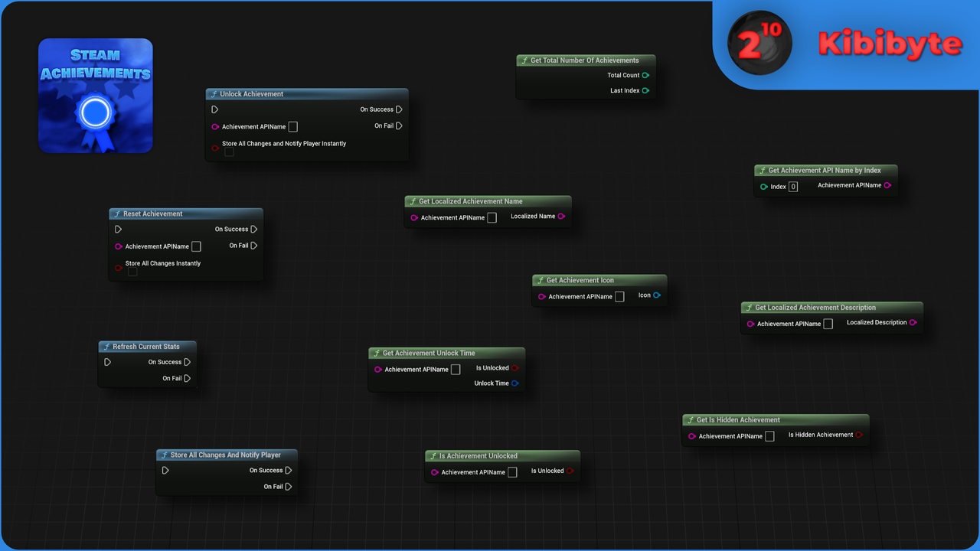Image resolution: width=980 pixels, height=551 pixels.
Task: Click the Index value field showing 0
Action: tap(793, 187)
